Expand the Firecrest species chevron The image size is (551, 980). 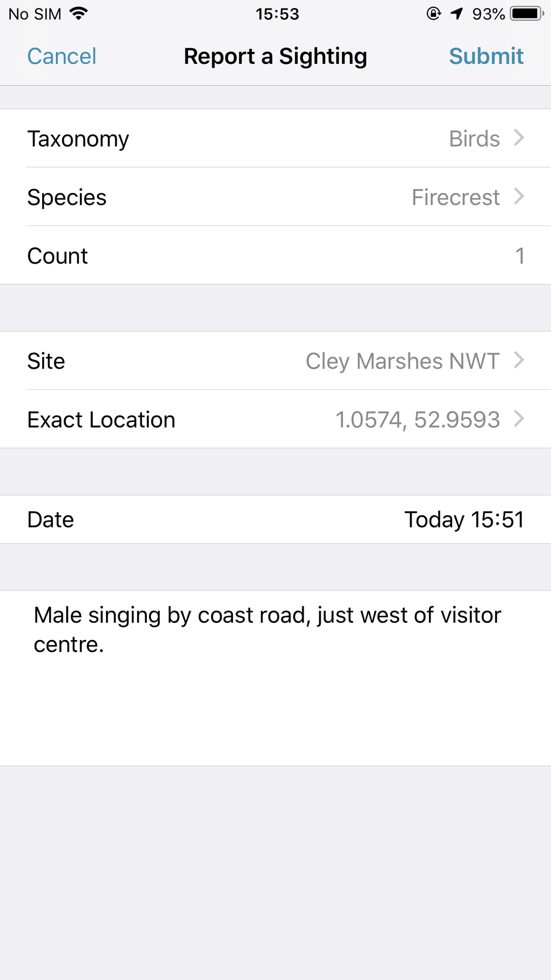click(x=519, y=196)
